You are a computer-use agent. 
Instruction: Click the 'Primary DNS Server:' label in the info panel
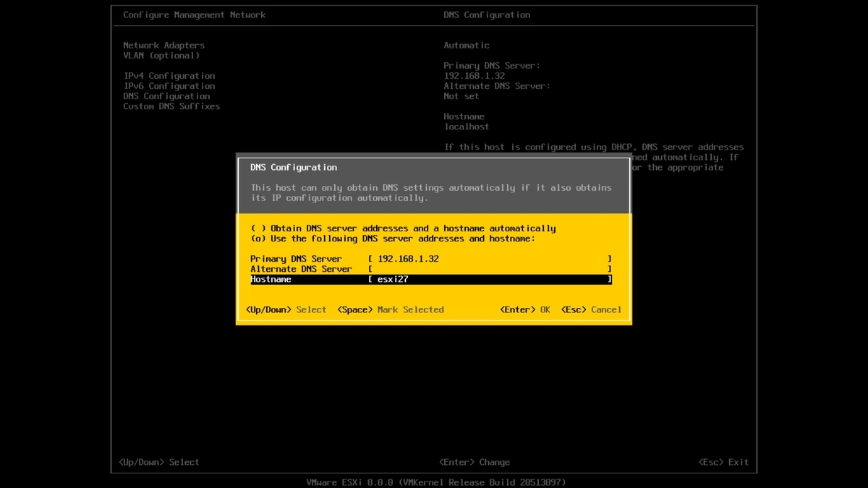[492, 66]
